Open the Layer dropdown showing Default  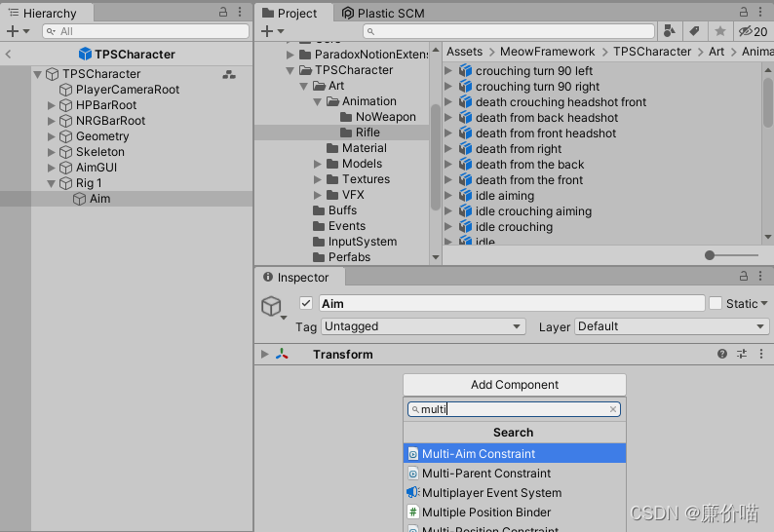(x=672, y=326)
